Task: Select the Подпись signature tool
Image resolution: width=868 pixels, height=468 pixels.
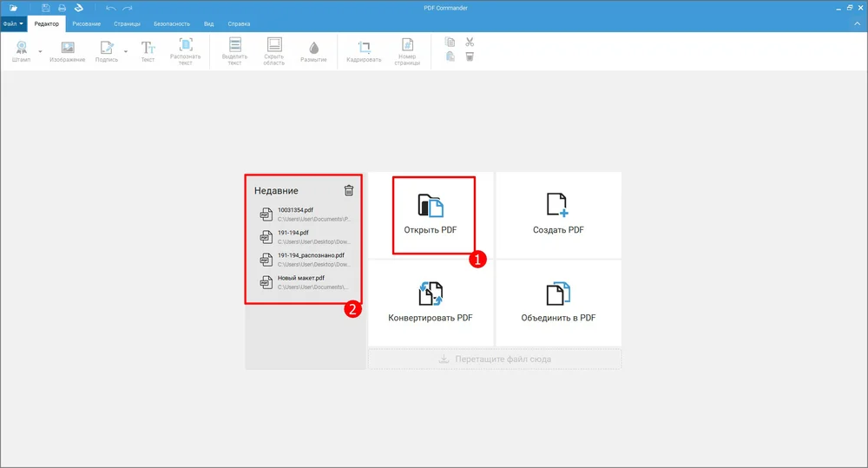Action: pos(106,51)
